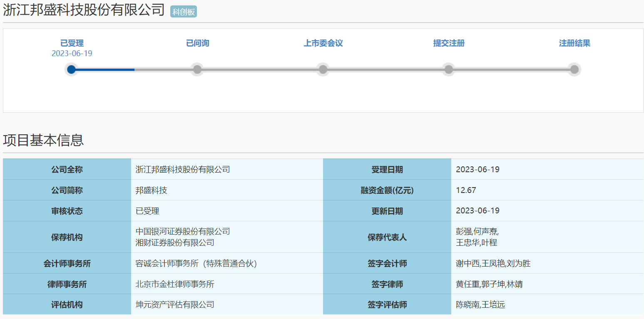Click the financing amount 12.67
The height and width of the screenshot is (319, 644).
(466, 190)
